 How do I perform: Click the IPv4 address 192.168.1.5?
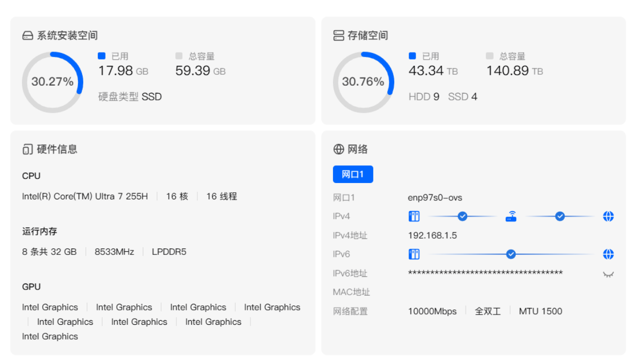click(433, 236)
